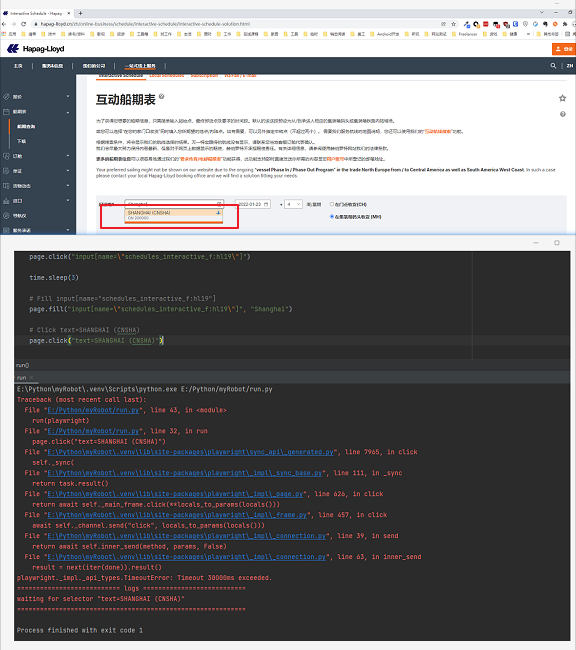Click the orange subscription link in the fourth paragraph

(200, 159)
